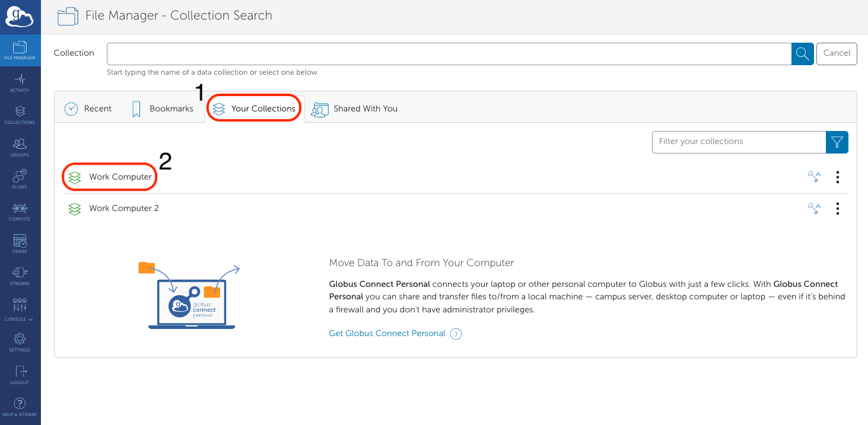Image resolution: width=868 pixels, height=425 pixels.
Task: Open the Compute sidebar section
Action: tap(20, 211)
